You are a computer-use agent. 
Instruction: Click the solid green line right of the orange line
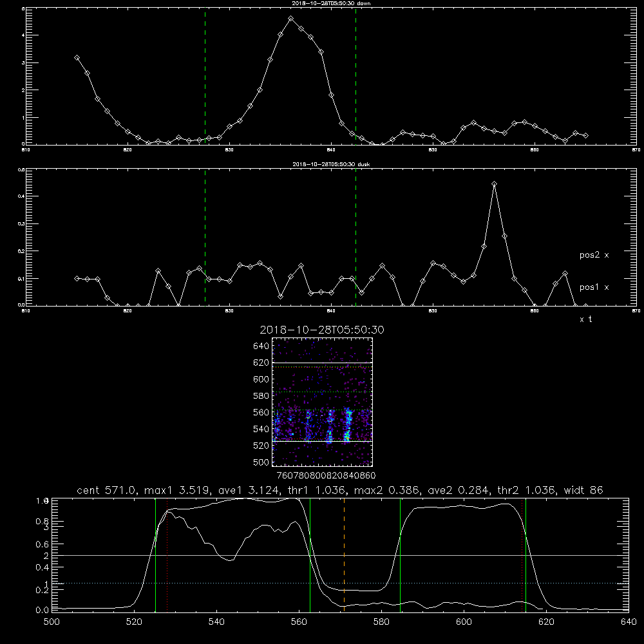400,554
